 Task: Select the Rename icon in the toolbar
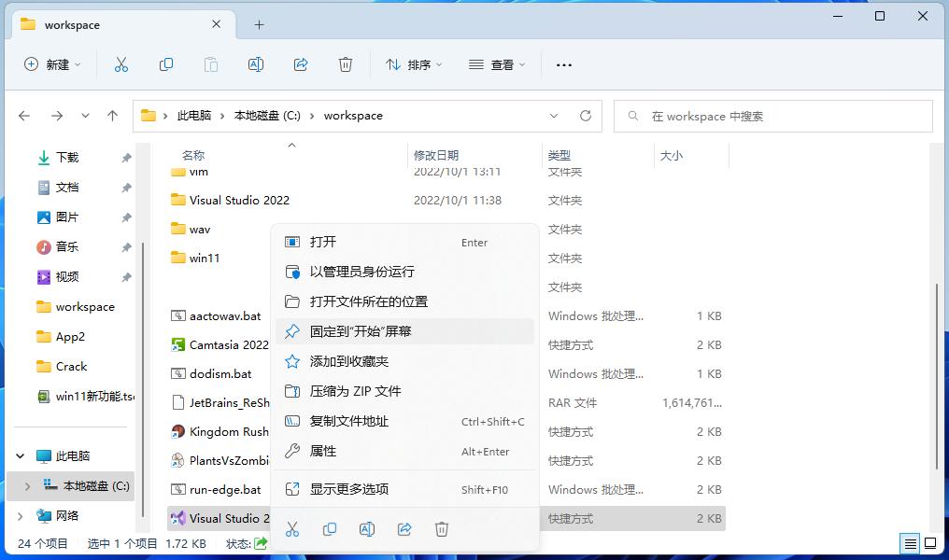[x=255, y=64]
